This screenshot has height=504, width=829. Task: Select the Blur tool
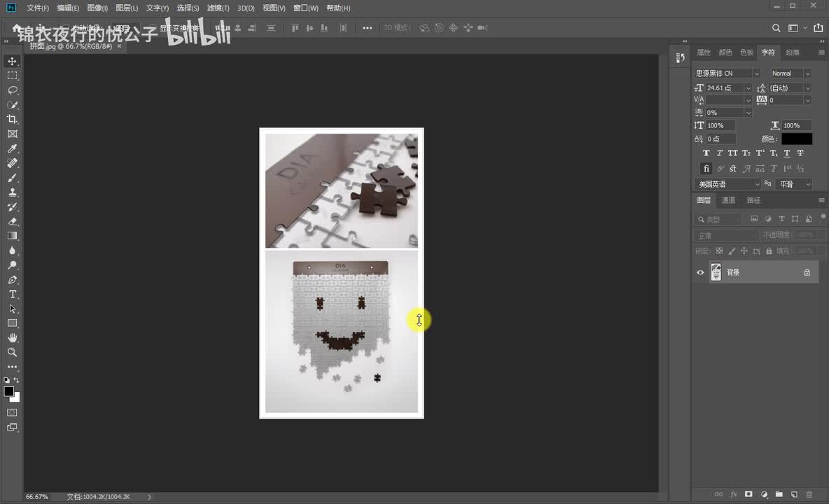12,251
